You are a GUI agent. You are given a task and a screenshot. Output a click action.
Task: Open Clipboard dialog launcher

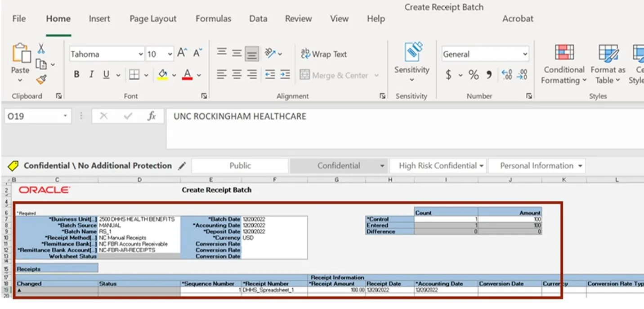[x=58, y=96]
